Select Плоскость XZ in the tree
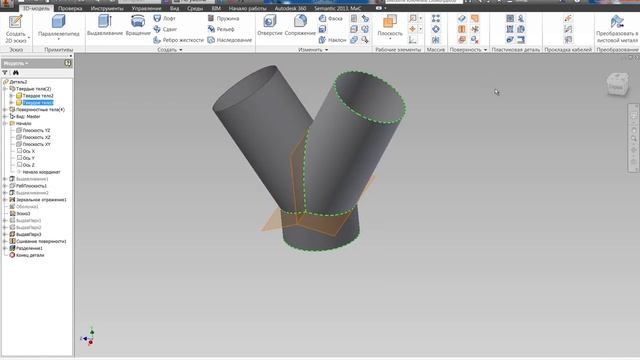 tap(36, 137)
